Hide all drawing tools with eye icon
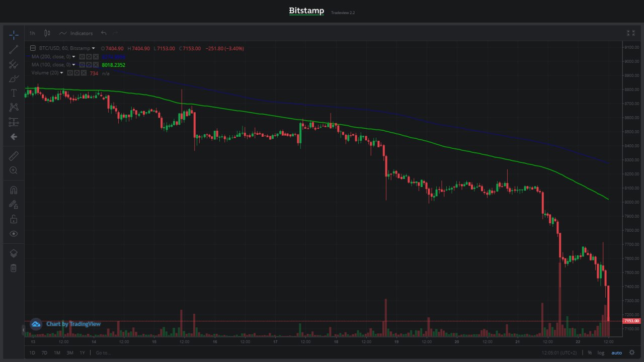 pos(14,234)
